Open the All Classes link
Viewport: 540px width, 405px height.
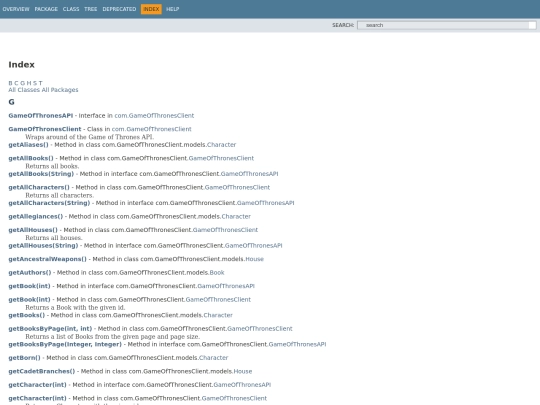(x=24, y=90)
